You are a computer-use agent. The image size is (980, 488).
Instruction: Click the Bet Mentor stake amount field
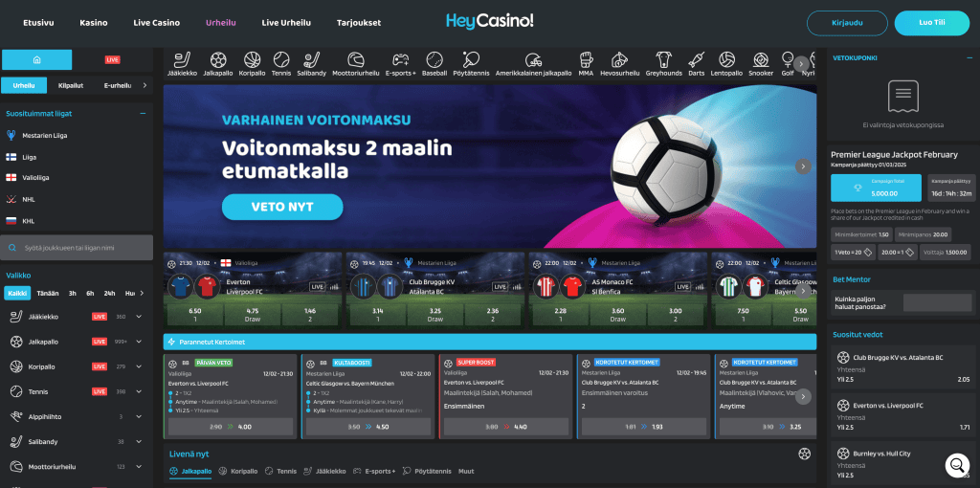click(938, 303)
